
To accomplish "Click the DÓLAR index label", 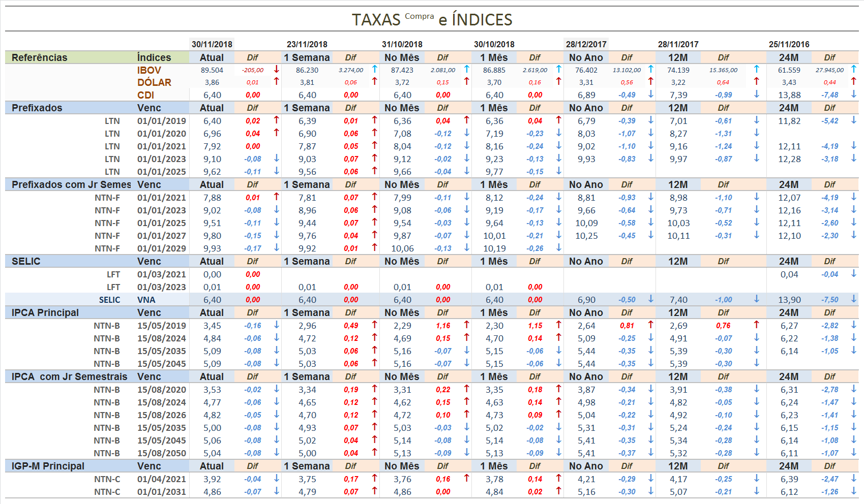I will 154,82.
